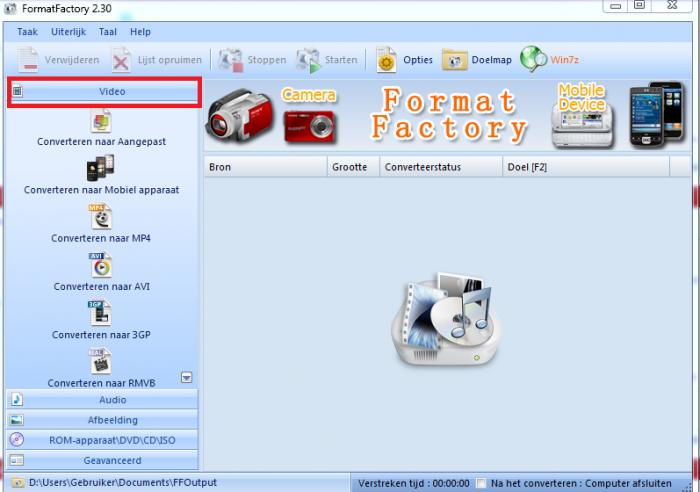Viewport: 700px width, 492px height.
Task: Click the Converteren naar 3GP text
Action: click(x=101, y=335)
